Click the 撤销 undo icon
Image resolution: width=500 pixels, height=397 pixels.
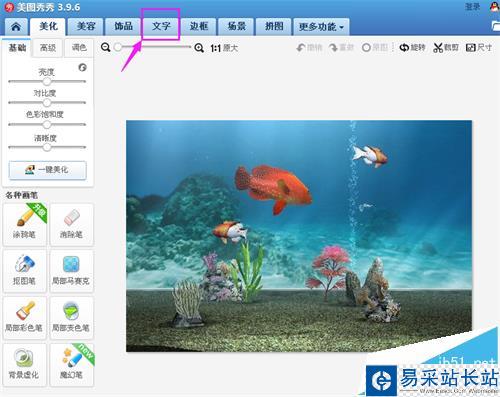tap(309, 48)
